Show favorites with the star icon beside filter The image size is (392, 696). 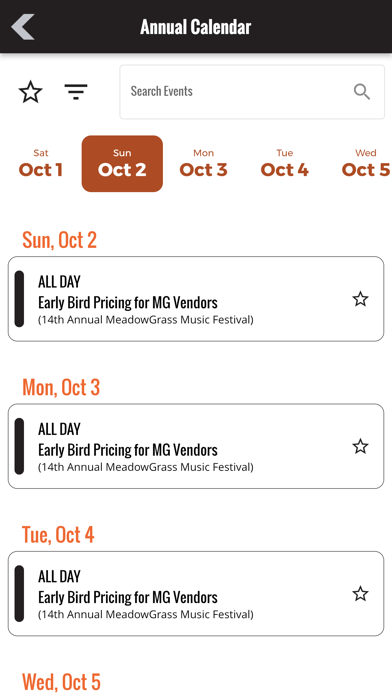pos(31,92)
